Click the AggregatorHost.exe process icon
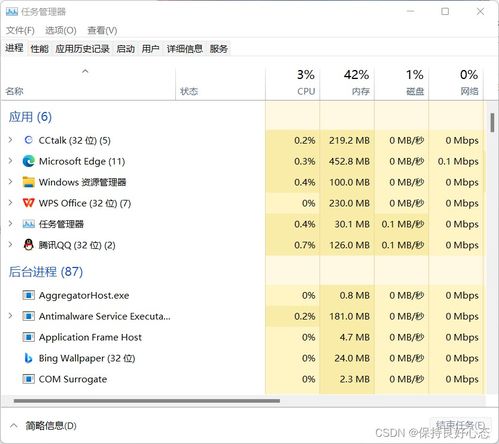Viewport: 499px width, 444px height. coord(29,295)
